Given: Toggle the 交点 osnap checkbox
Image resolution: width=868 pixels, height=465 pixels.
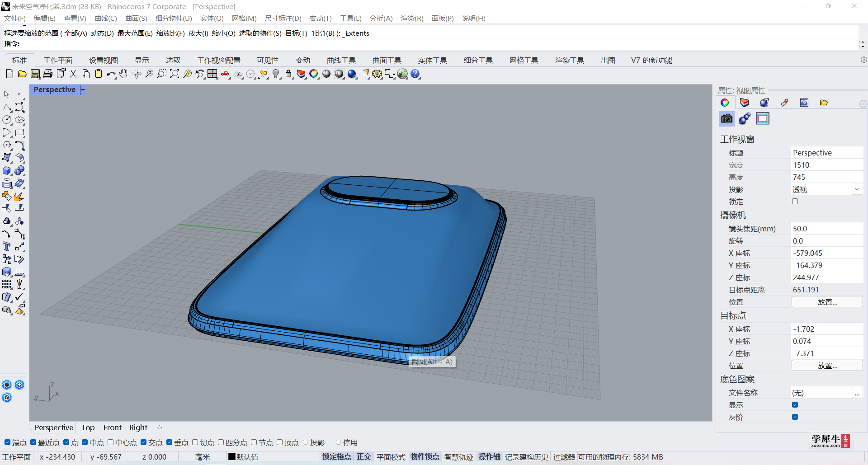Looking at the screenshot, I should pos(143,442).
